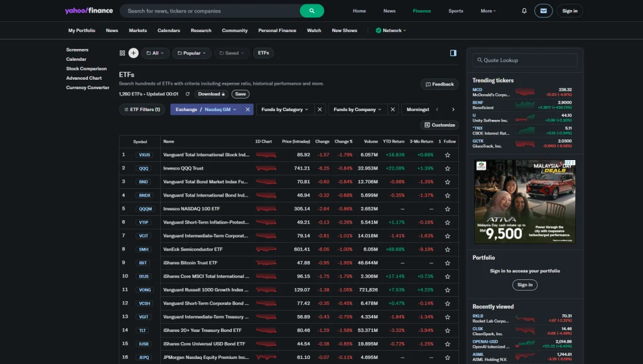Click the Save screener button

click(x=240, y=94)
